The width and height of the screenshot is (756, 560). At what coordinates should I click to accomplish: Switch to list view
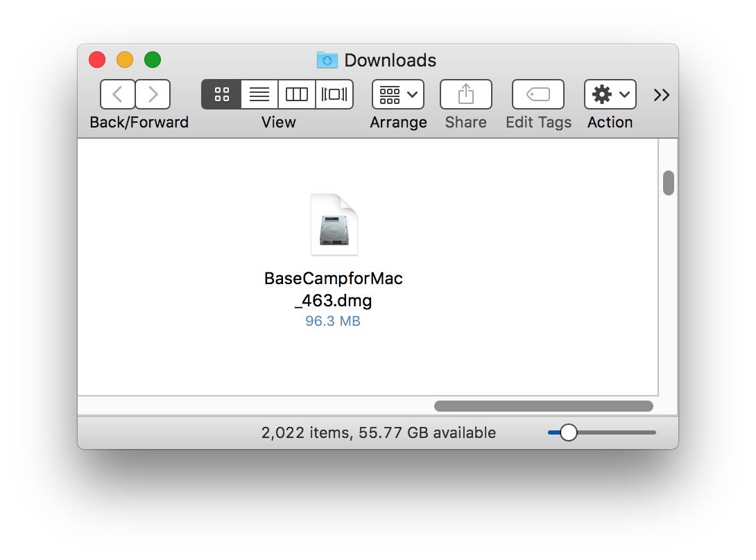[259, 94]
